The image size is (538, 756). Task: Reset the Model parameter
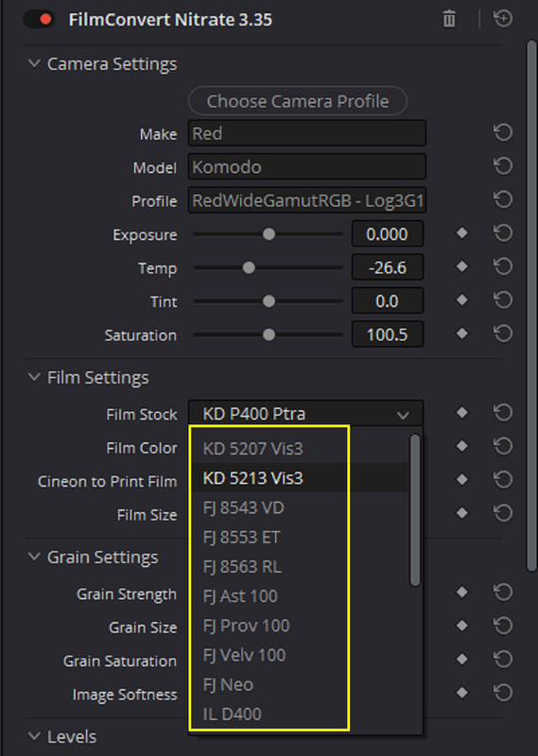coord(503,166)
